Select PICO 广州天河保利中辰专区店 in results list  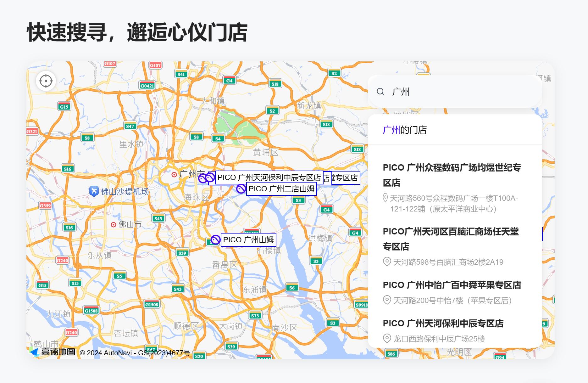(443, 323)
